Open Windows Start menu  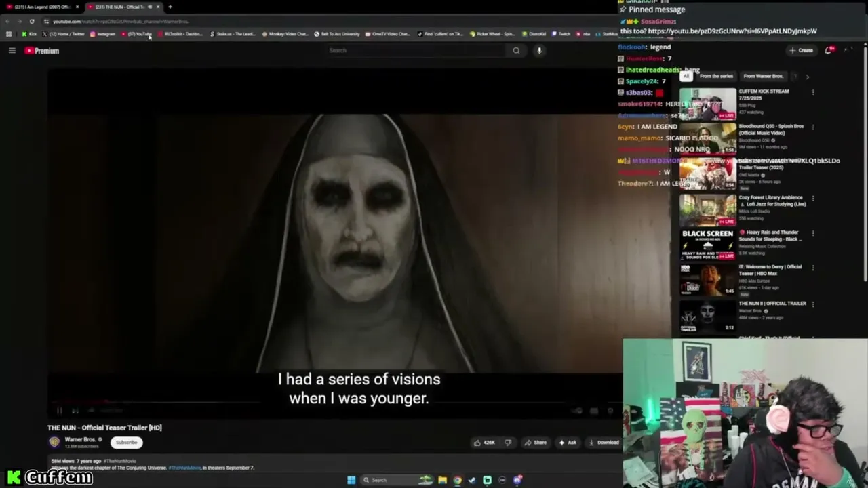tap(351, 480)
